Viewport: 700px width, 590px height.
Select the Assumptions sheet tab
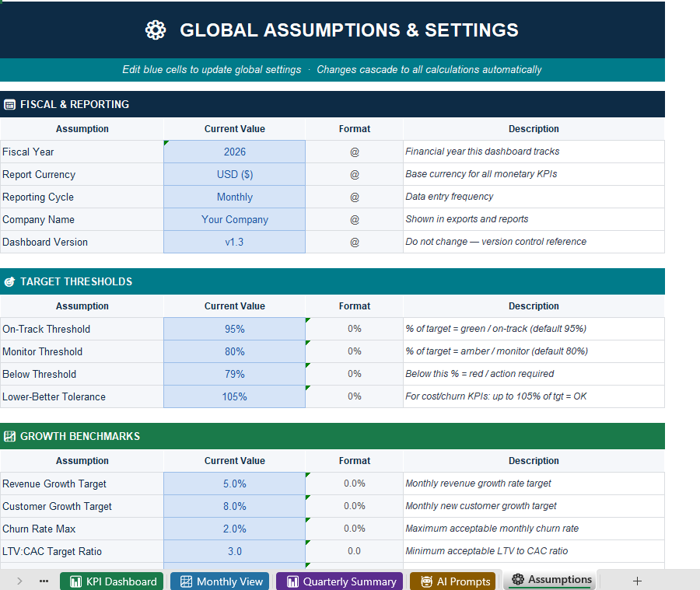click(x=551, y=579)
